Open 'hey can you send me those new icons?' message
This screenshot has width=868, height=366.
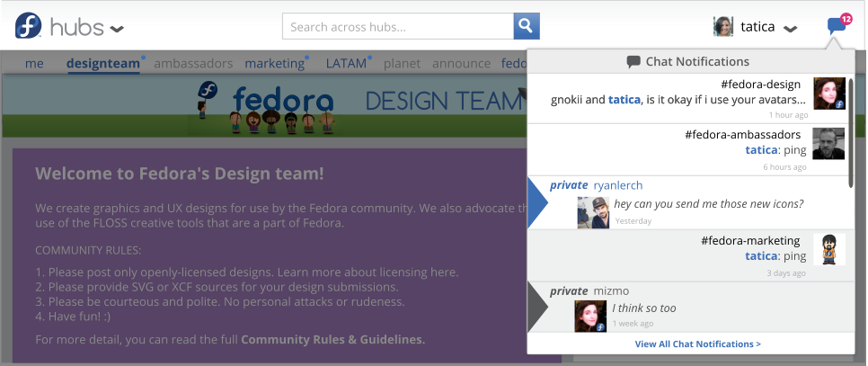pos(709,204)
